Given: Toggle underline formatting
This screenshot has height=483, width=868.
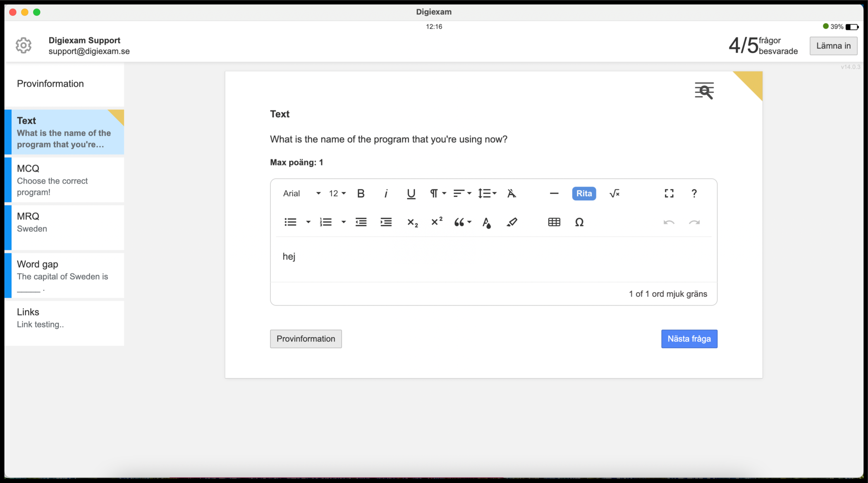Looking at the screenshot, I should pyautogui.click(x=411, y=193).
